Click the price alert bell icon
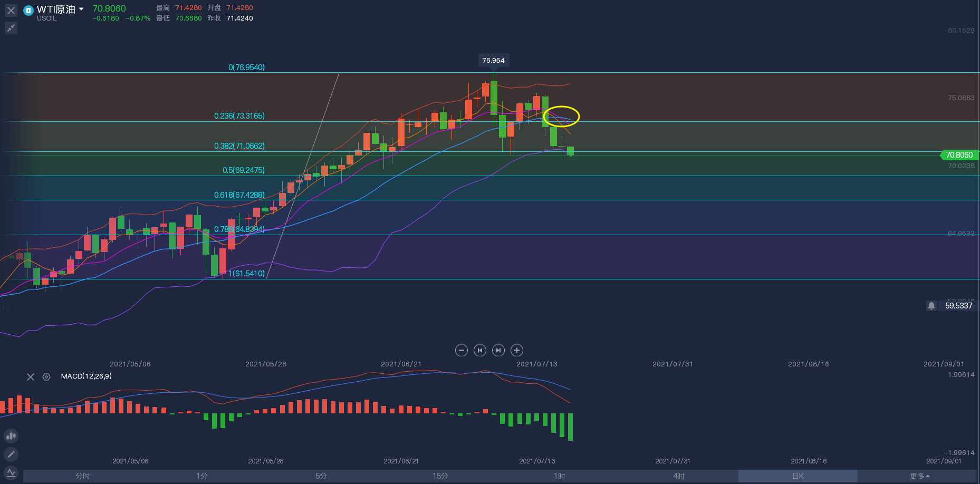 (x=931, y=306)
